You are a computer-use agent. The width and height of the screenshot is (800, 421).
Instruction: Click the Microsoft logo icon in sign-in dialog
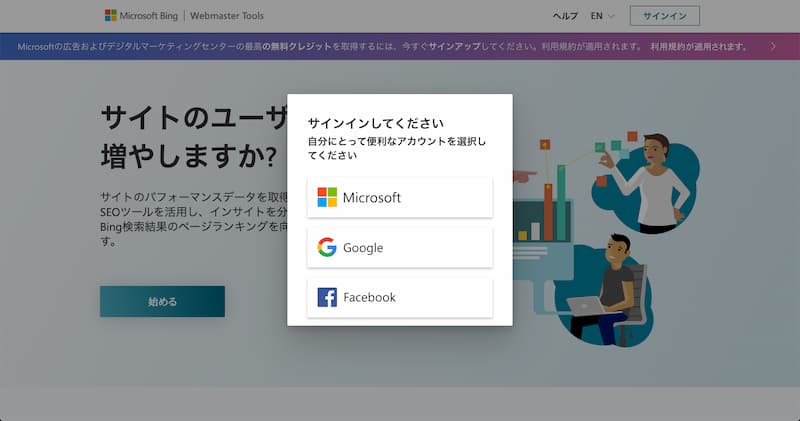tap(327, 197)
